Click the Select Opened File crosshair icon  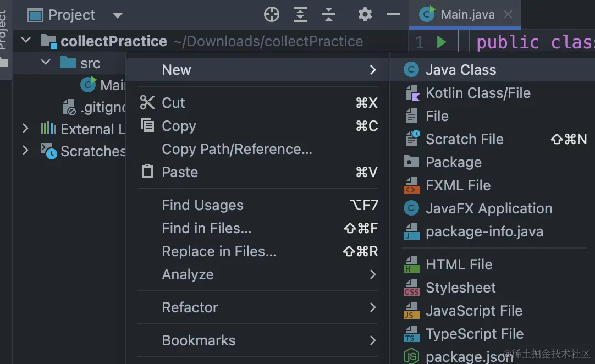(271, 15)
